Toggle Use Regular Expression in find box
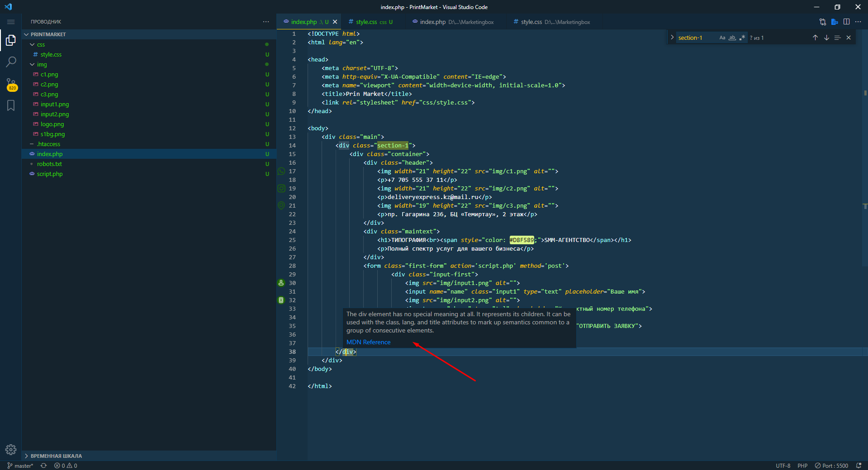 (x=742, y=38)
